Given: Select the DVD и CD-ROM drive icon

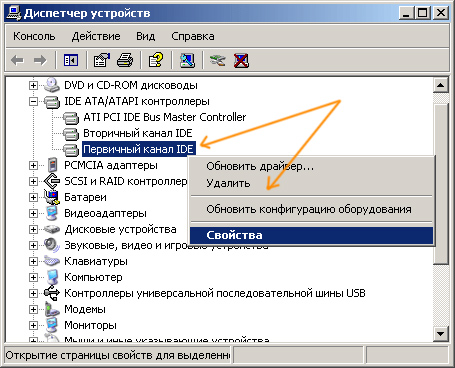Looking at the screenshot, I should point(52,85).
